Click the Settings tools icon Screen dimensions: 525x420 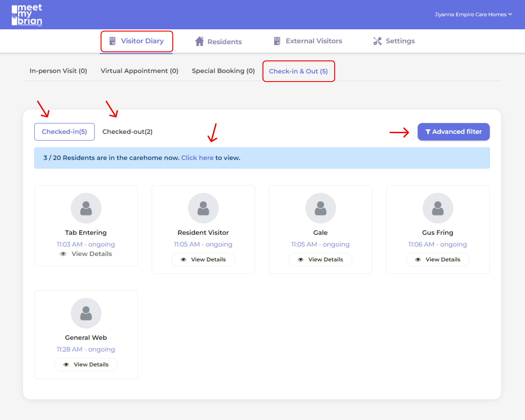(377, 41)
